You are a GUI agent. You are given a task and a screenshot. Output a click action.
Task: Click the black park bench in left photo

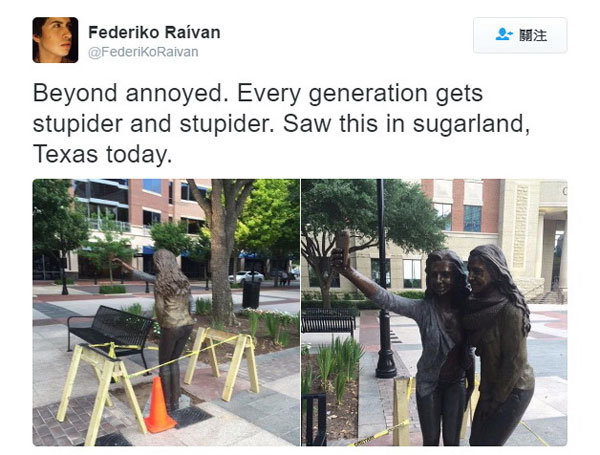pyautogui.click(x=111, y=334)
